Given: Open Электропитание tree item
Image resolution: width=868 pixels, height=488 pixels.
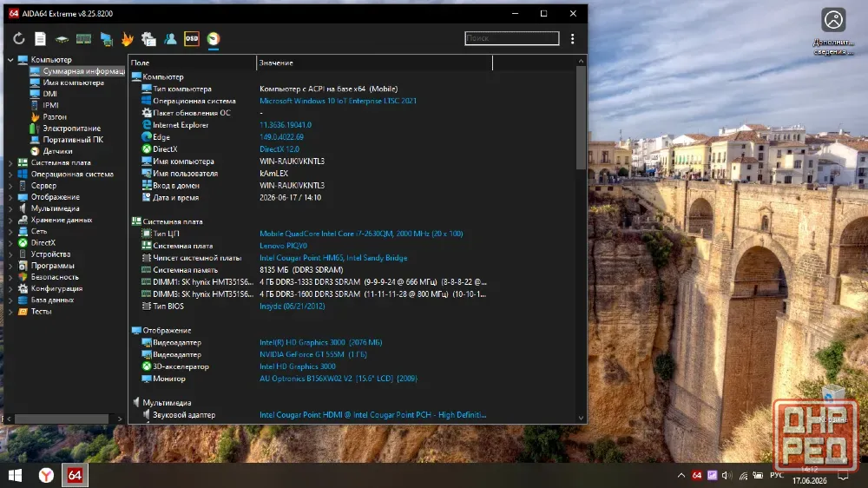Looking at the screenshot, I should tap(71, 129).
